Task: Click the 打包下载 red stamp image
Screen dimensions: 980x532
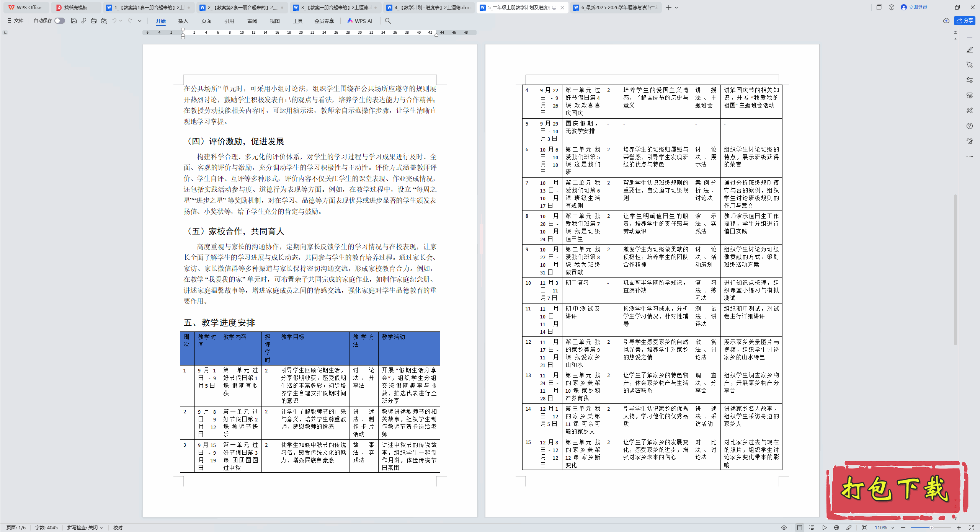Action: coord(896,490)
